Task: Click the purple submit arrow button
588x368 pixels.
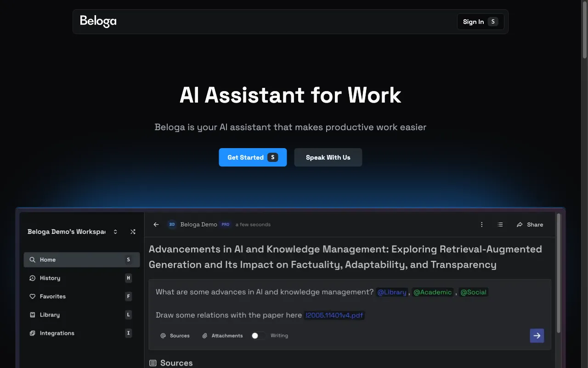Action: pos(537,336)
